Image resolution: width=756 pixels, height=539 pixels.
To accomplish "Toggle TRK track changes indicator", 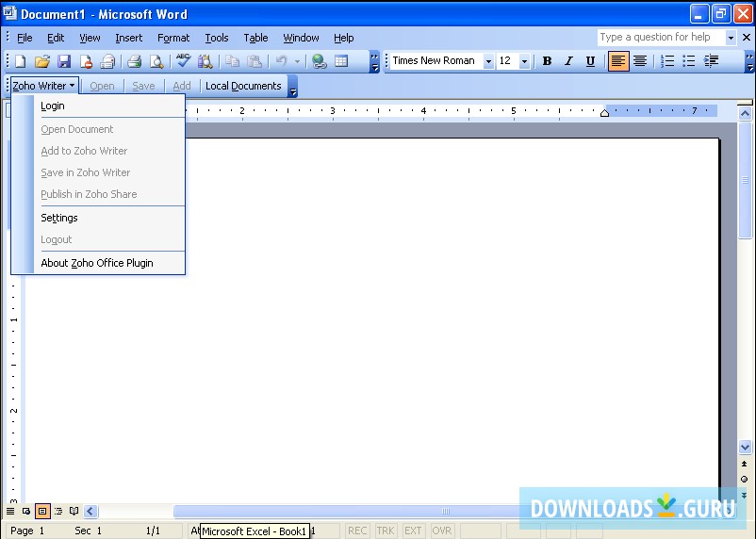I will pyautogui.click(x=386, y=531).
